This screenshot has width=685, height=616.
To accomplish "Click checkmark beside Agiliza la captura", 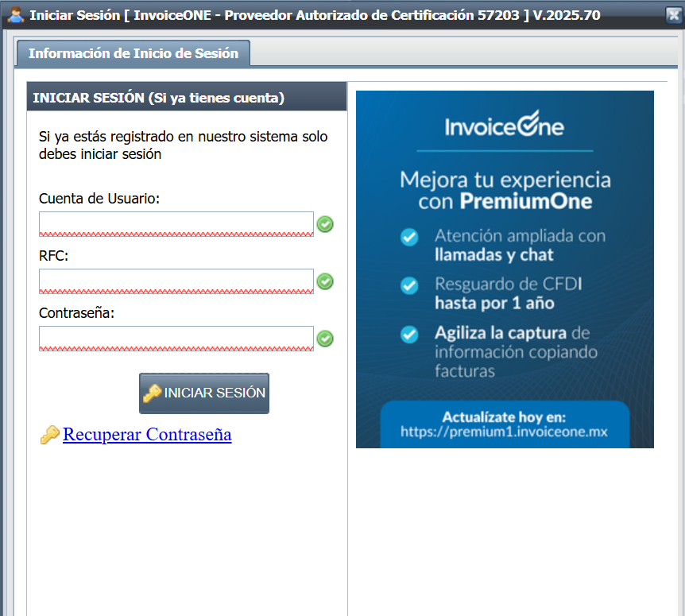I will 409,334.
